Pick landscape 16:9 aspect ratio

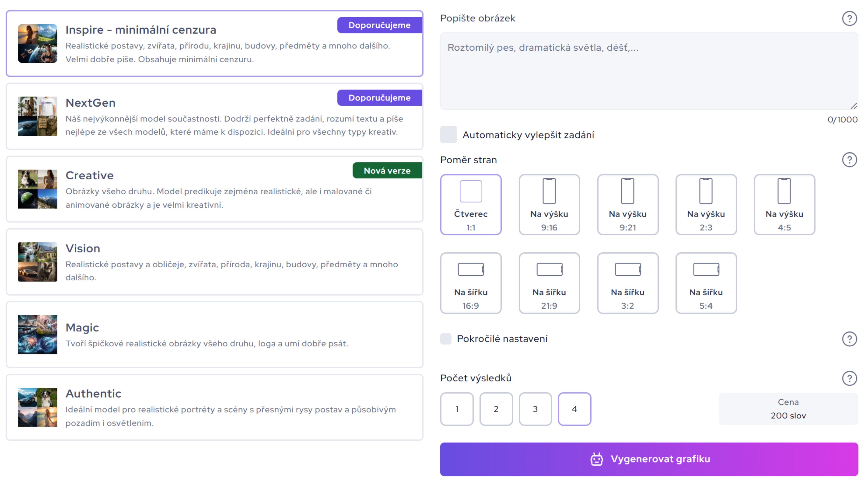pos(471,283)
